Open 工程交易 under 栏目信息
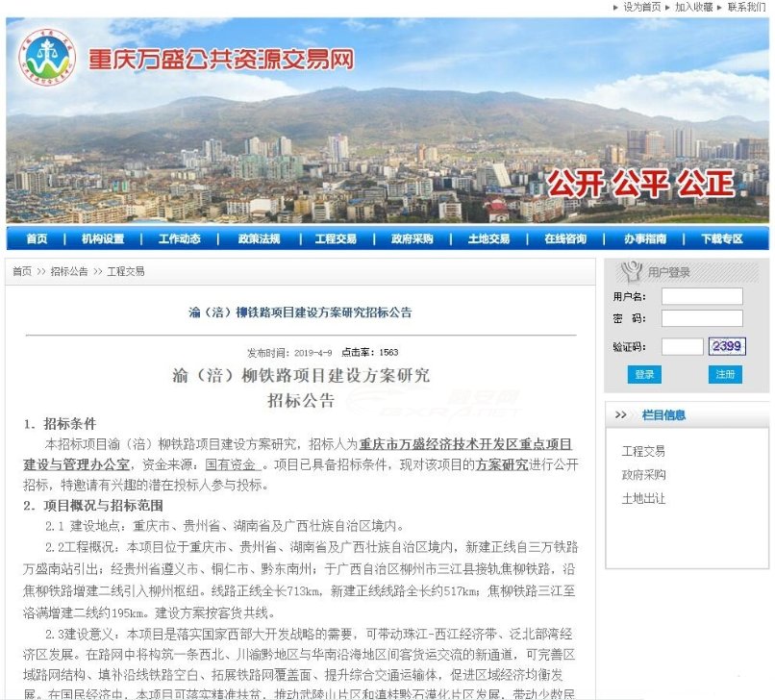775x700 pixels. point(643,451)
